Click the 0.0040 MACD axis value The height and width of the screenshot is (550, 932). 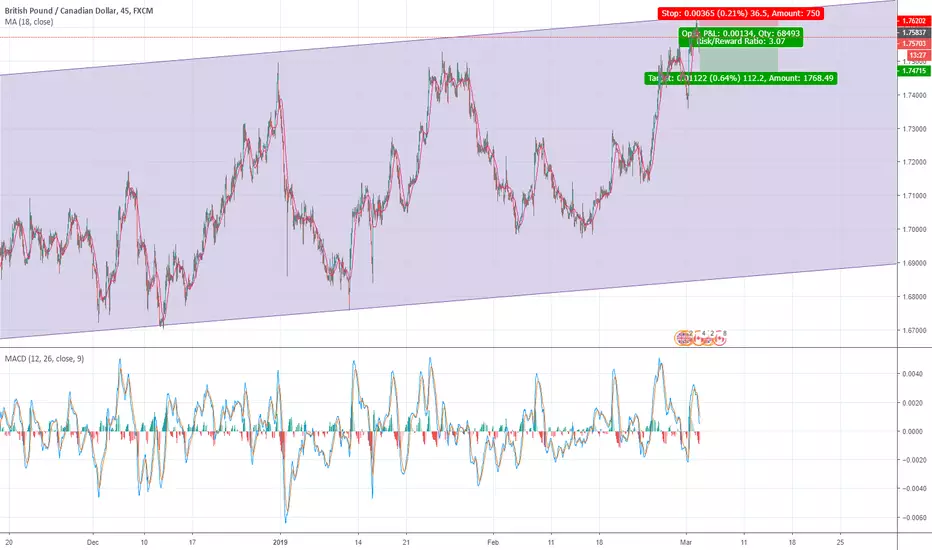click(912, 374)
